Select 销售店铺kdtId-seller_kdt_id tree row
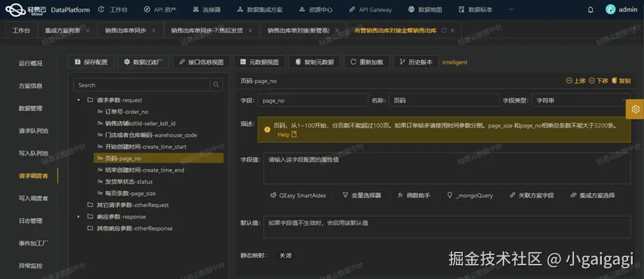The image size is (644, 279). tap(158, 123)
